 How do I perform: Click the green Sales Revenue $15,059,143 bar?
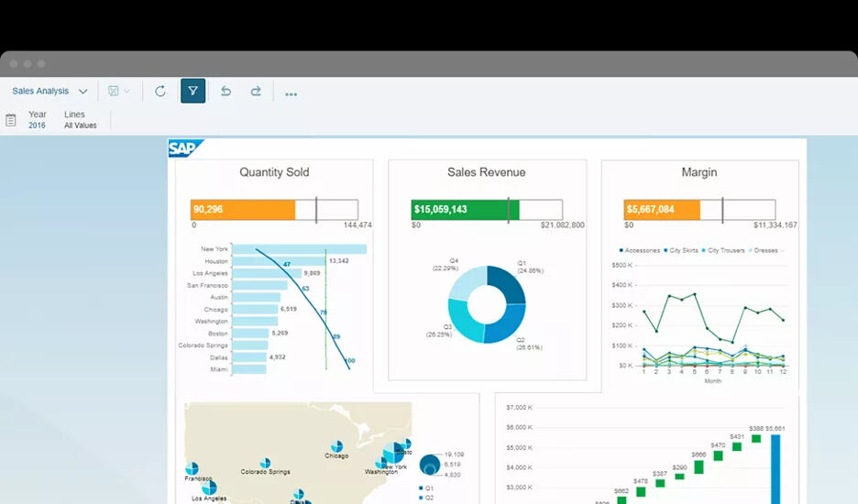pyautogui.click(x=465, y=210)
